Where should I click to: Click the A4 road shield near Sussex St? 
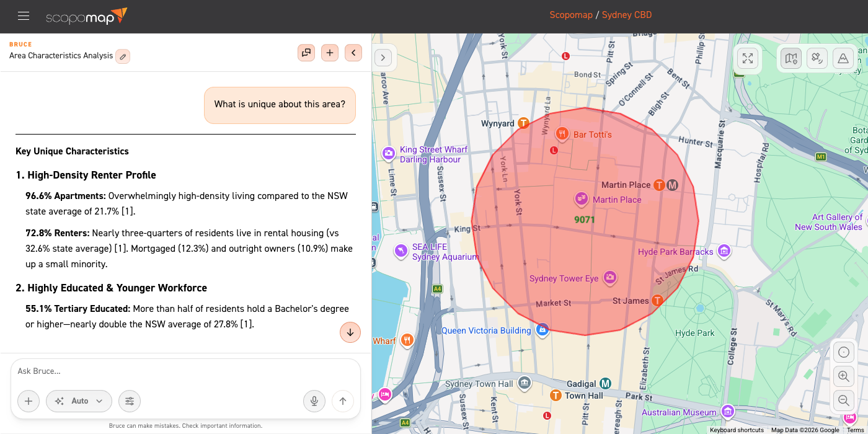click(438, 289)
